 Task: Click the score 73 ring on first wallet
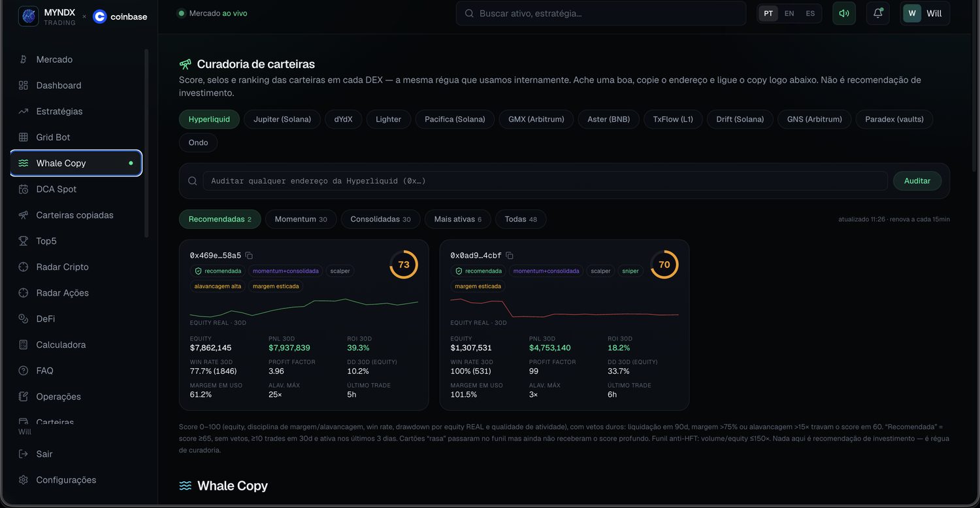(x=404, y=264)
